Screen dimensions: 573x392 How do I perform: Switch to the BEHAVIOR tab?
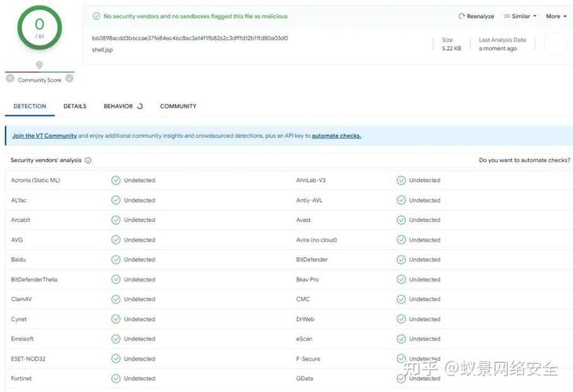coord(123,106)
